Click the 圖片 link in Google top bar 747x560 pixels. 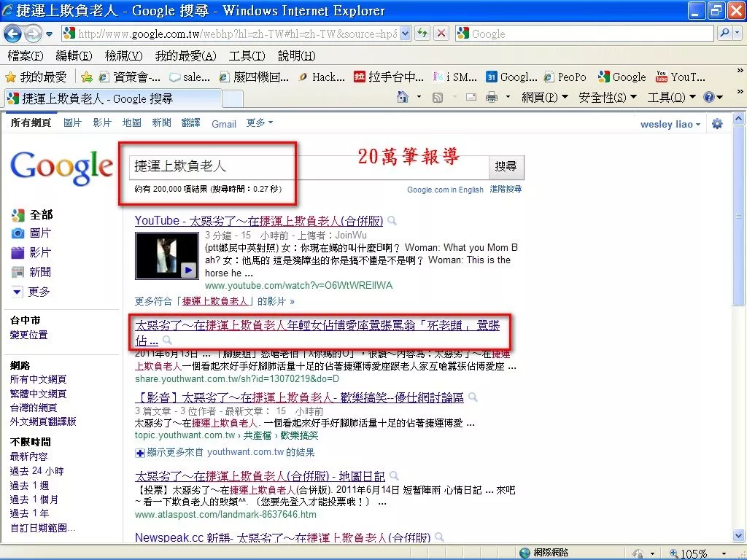click(72, 122)
